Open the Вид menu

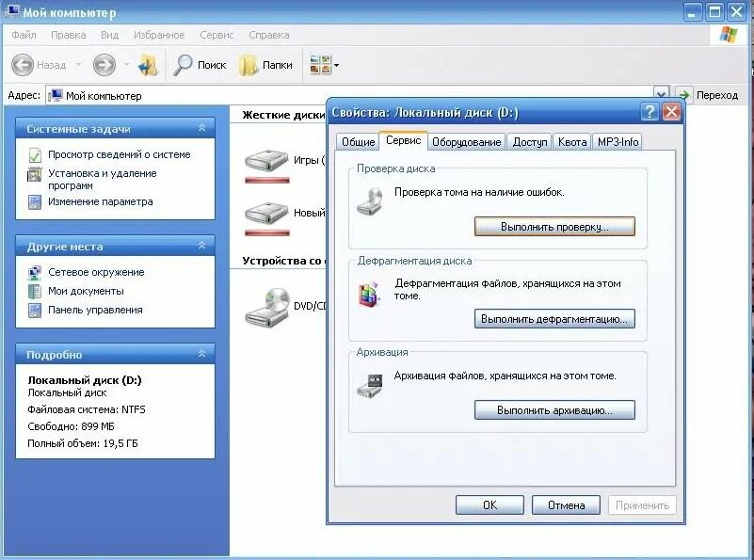109,35
